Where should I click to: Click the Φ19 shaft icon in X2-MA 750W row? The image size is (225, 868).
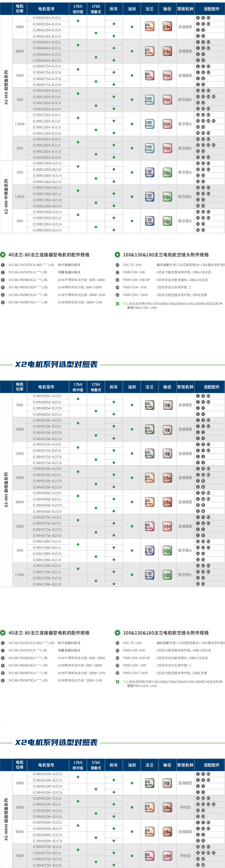(x=167, y=75)
